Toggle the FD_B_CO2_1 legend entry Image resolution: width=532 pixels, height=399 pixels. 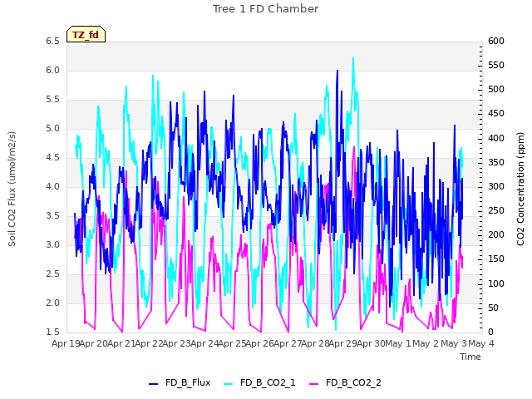(x=259, y=382)
